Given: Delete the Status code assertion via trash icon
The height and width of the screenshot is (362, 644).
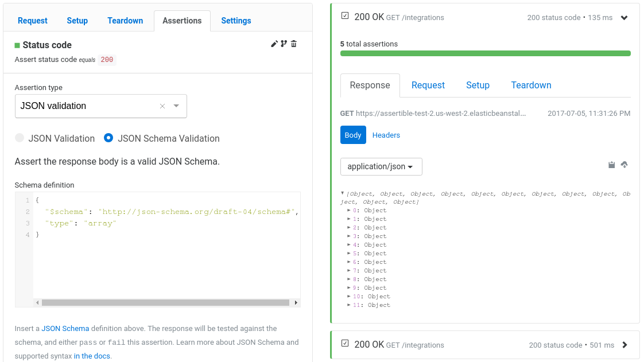Looking at the screenshot, I should pos(294,44).
